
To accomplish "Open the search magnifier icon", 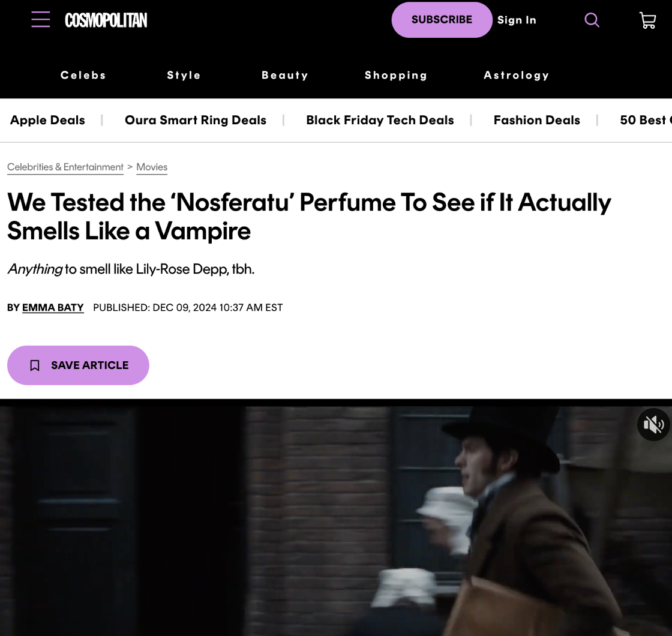I will click(592, 20).
